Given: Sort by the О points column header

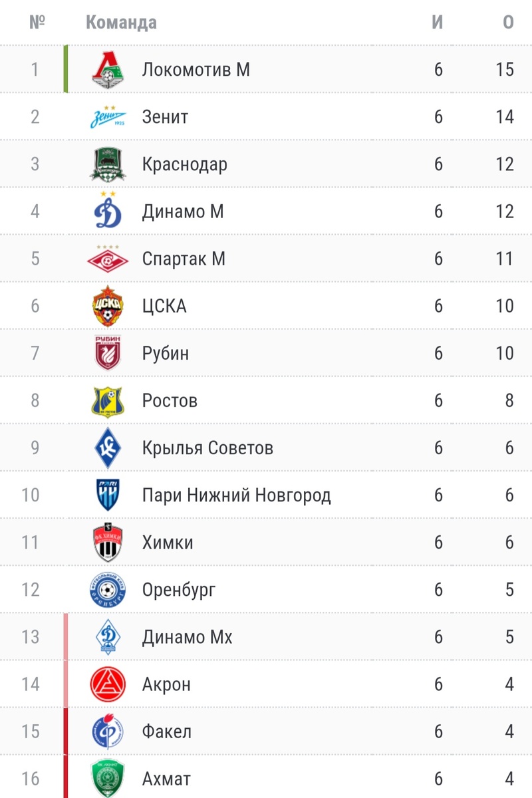Looking at the screenshot, I should pos(508,22).
